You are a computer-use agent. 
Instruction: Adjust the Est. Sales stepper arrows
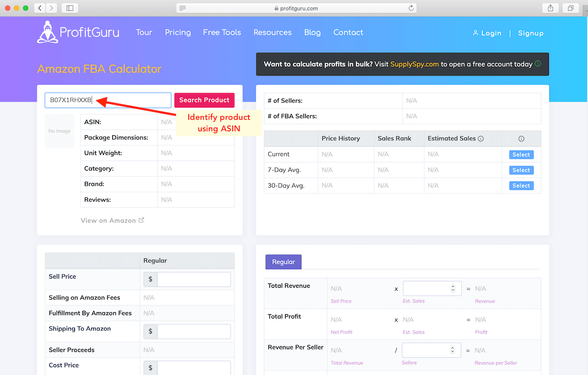point(453,288)
